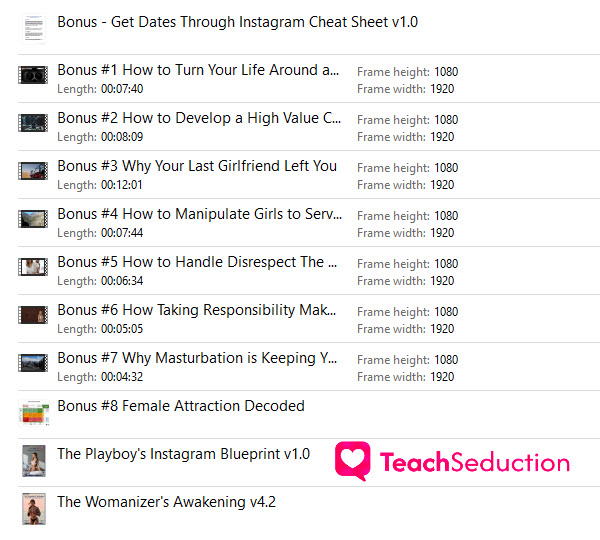Open Bonus #3 video file icon
Image resolution: width=600 pixels, height=540 pixels.
(x=33, y=171)
